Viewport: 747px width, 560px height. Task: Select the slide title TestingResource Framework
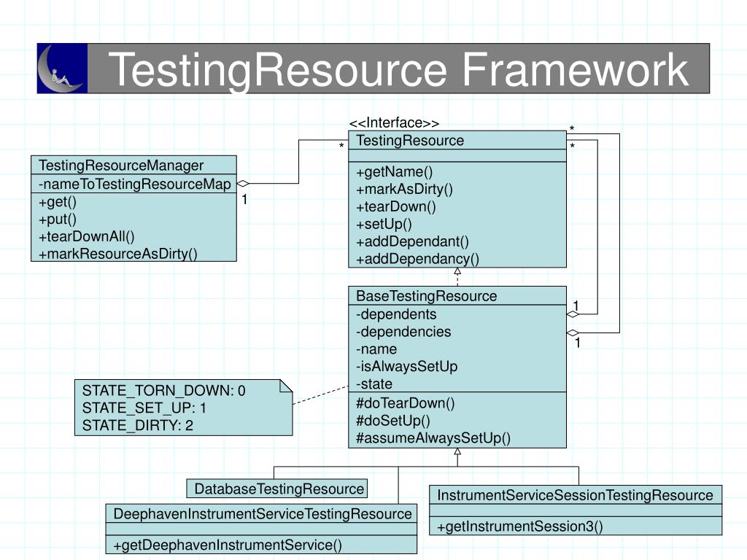click(x=398, y=69)
